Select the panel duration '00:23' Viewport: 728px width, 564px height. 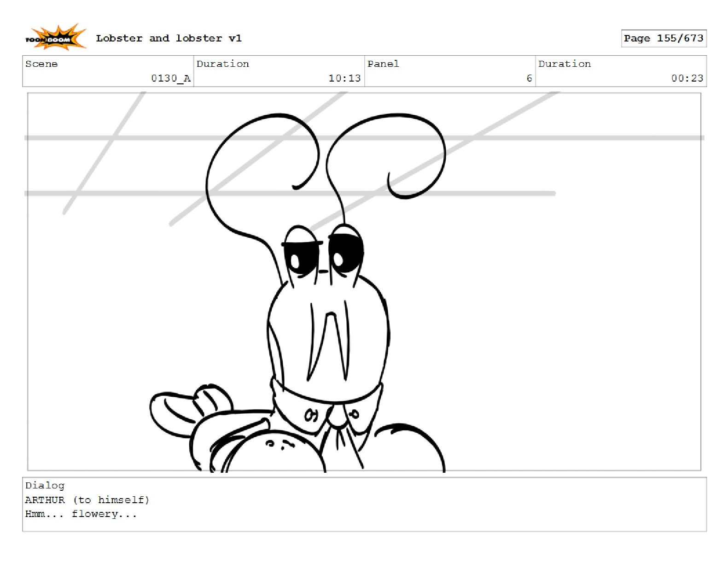[x=687, y=78]
